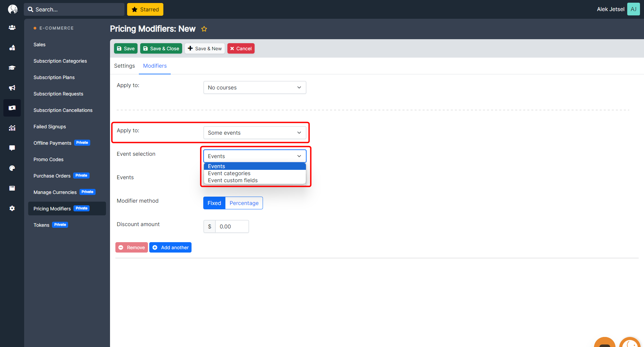The height and width of the screenshot is (347, 644).
Task: Open Pricing Modifiers in sidebar
Action: (x=67, y=209)
